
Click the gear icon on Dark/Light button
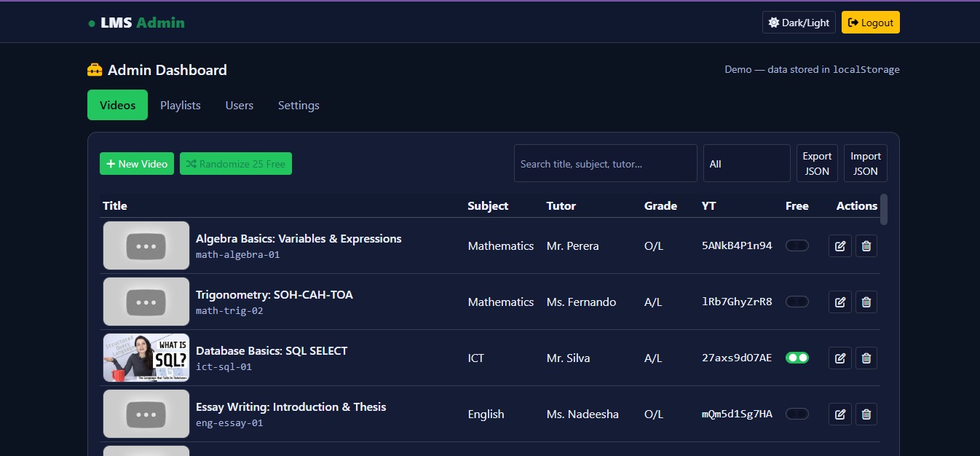tap(772, 22)
